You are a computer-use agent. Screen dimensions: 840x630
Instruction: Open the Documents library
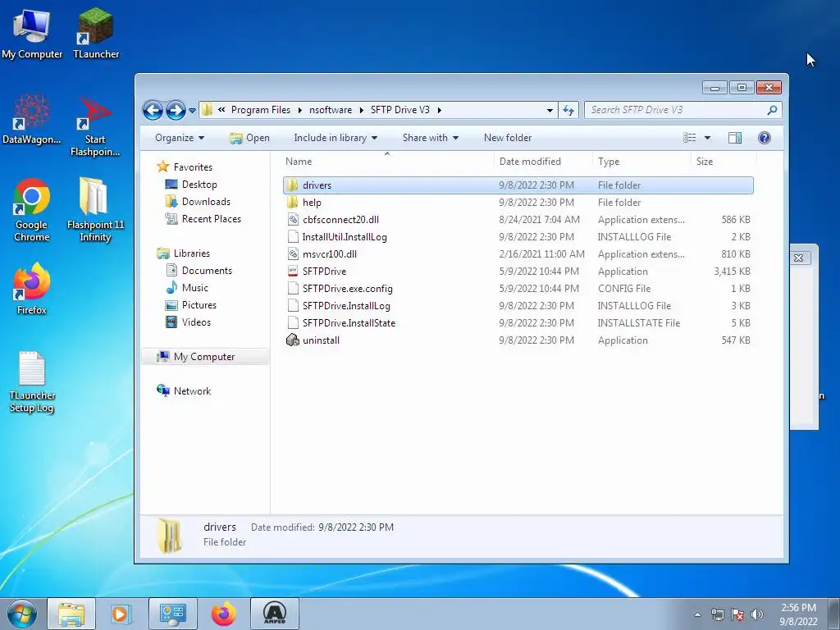207,271
